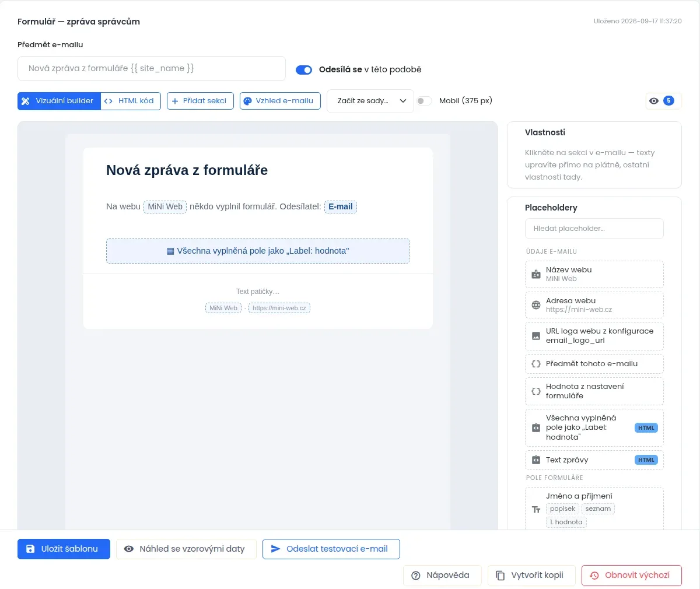Click the copy icon on Vytvořit kopii
This screenshot has height=589, width=700.
(x=500, y=576)
